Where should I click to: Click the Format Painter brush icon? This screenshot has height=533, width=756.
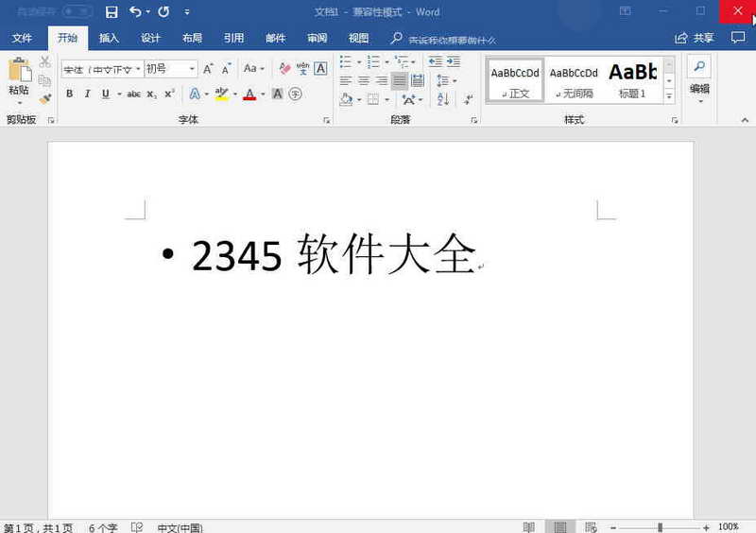[x=45, y=99]
